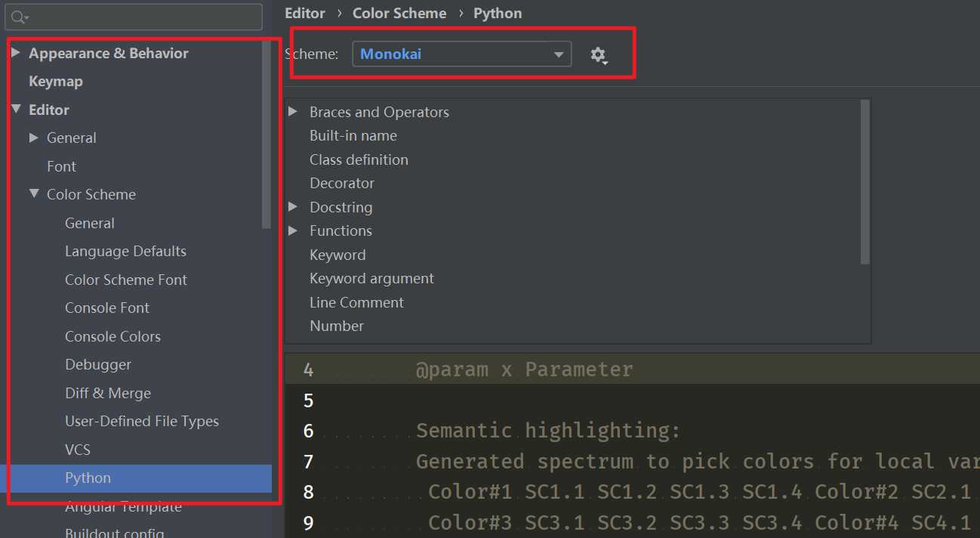Viewport: 980px width, 538px height.
Task: Open User-Defined File Types page
Action: pos(142,422)
